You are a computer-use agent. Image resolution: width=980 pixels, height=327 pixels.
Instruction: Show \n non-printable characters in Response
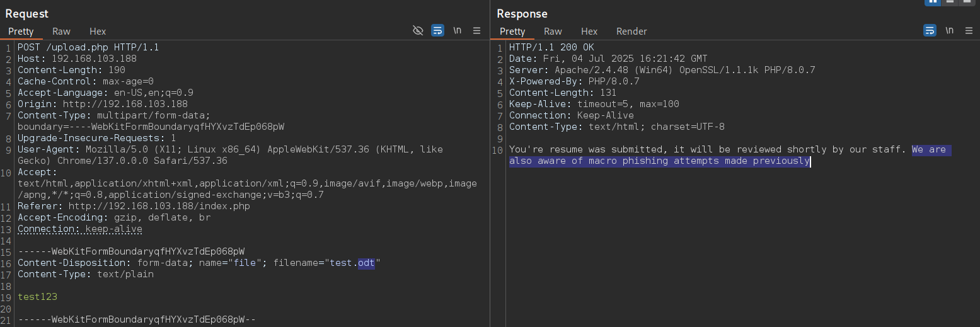coord(949,30)
